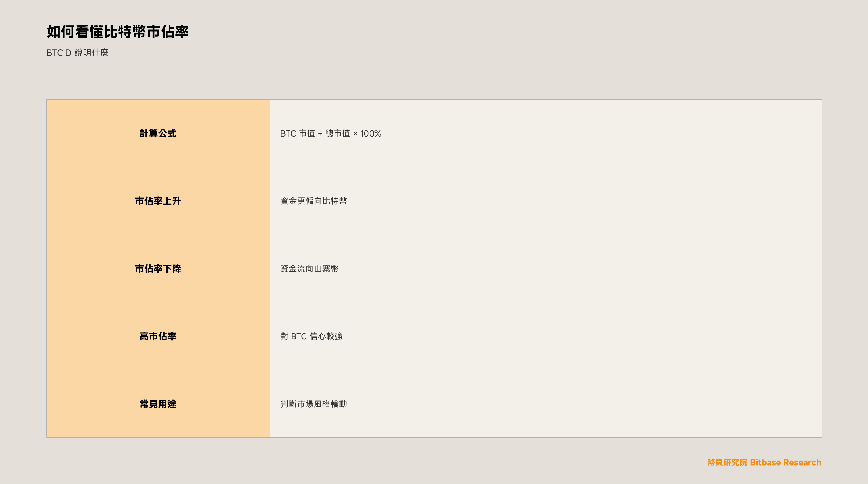Click the text 資金更偏向比特幣
The image size is (868, 484).
click(x=314, y=201)
